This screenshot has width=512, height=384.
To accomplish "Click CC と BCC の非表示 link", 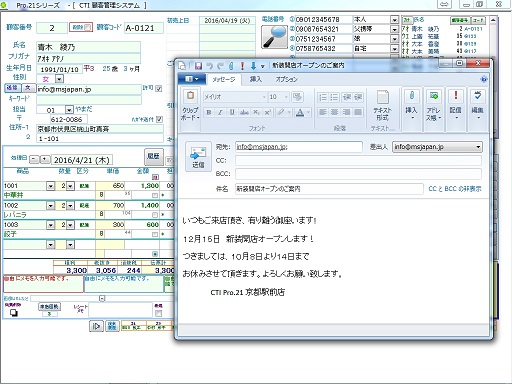I will [455, 189].
